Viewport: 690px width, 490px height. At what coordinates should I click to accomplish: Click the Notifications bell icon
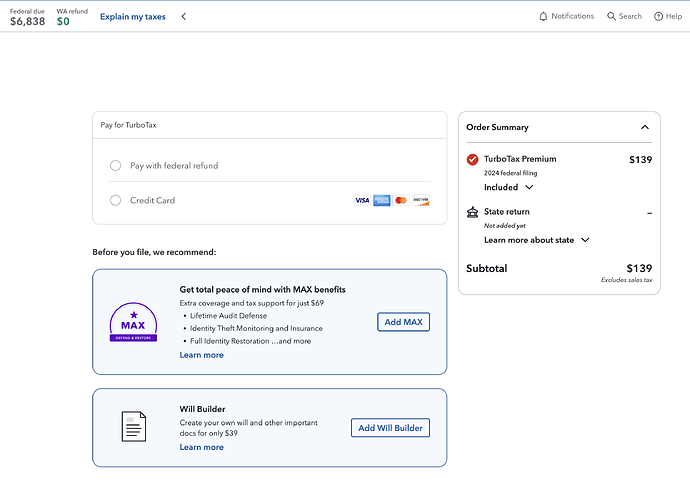(544, 17)
